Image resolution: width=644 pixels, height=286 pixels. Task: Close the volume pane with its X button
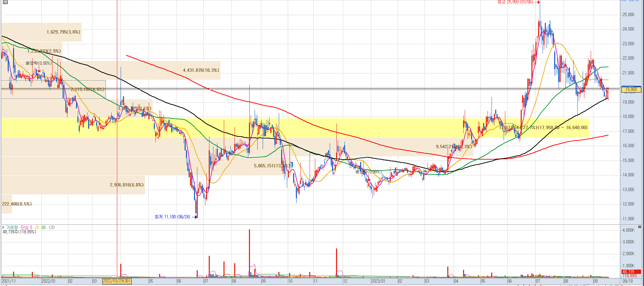tap(639, 227)
